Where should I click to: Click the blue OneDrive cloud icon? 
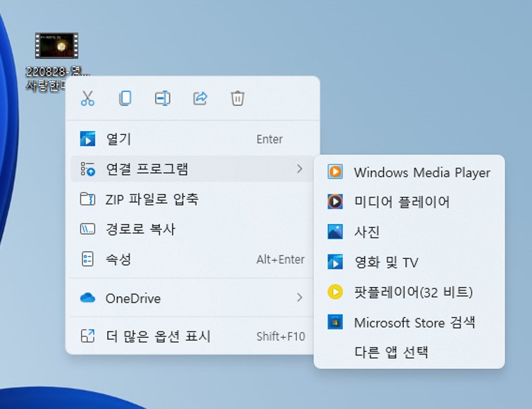click(x=87, y=298)
